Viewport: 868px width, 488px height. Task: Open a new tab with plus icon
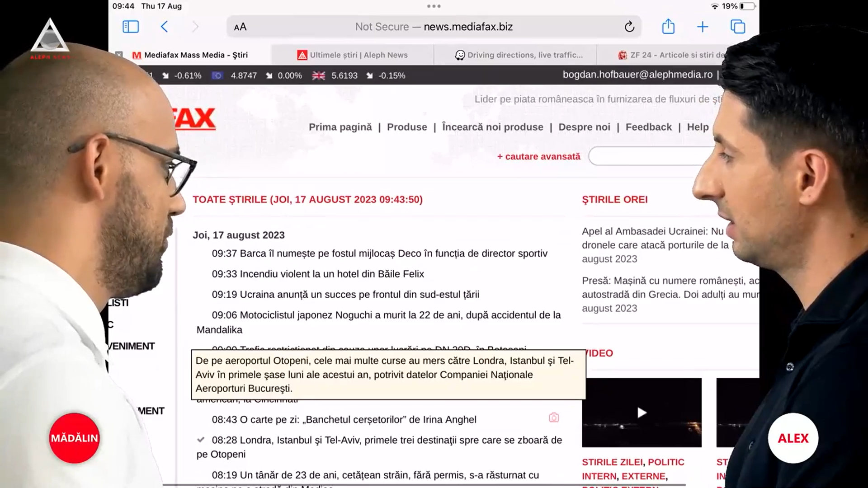(x=703, y=27)
